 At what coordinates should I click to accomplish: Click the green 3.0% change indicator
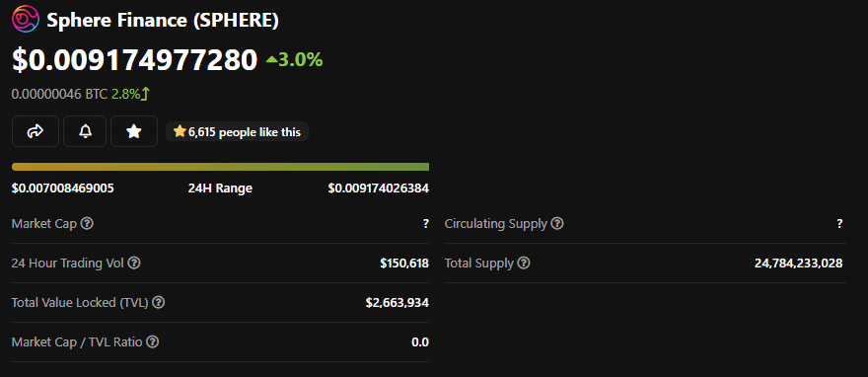coord(295,60)
